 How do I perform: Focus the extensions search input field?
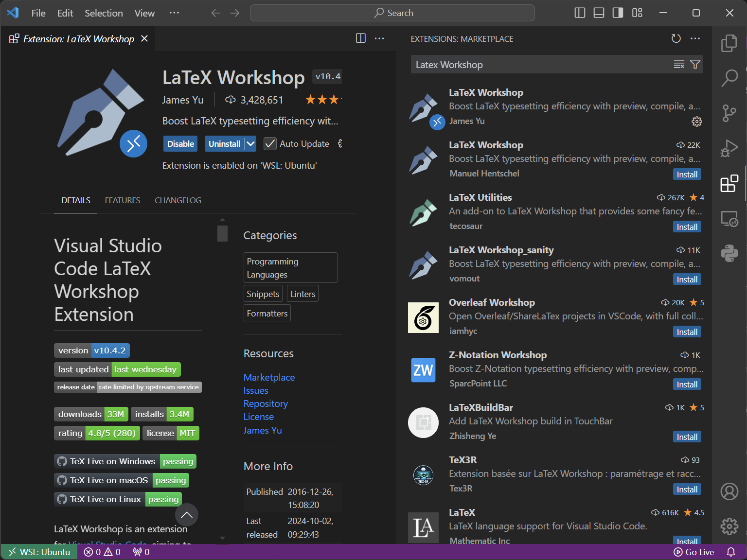coord(540,65)
